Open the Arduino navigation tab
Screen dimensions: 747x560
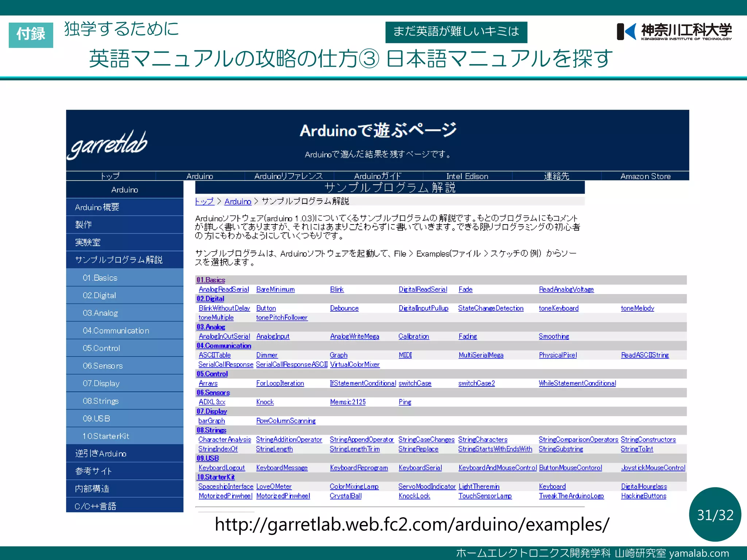pos(200,176)
